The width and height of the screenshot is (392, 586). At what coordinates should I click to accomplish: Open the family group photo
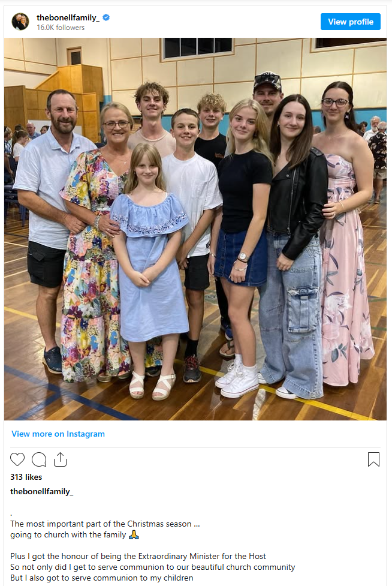click(x=195, y=229)
